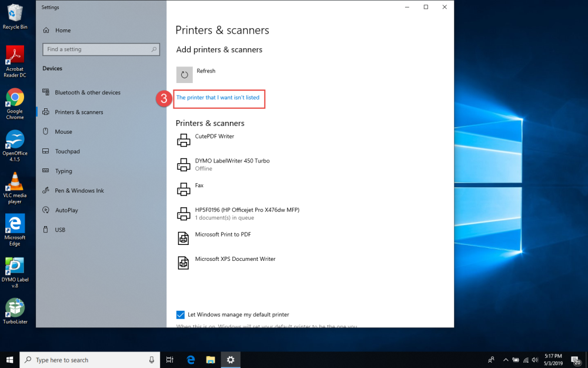Close the Settings window
The width and height of the screenshot is (588, 368).
point(445,7)
